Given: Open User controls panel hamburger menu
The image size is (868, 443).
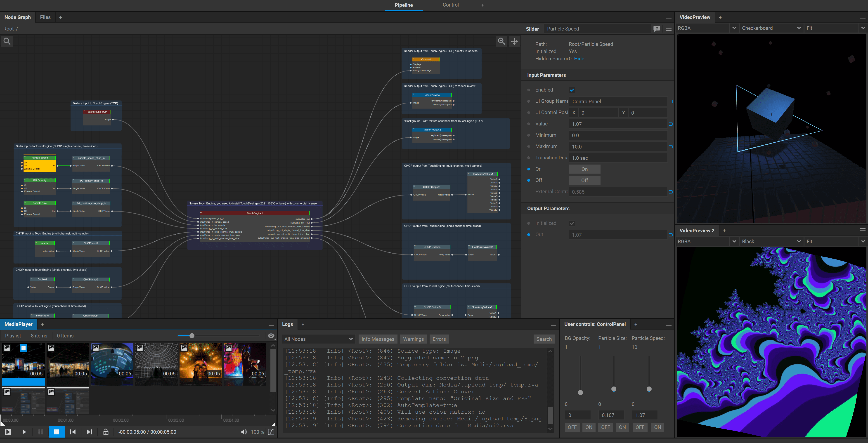Looking at the screenshot, I should (x=669, y=324).
